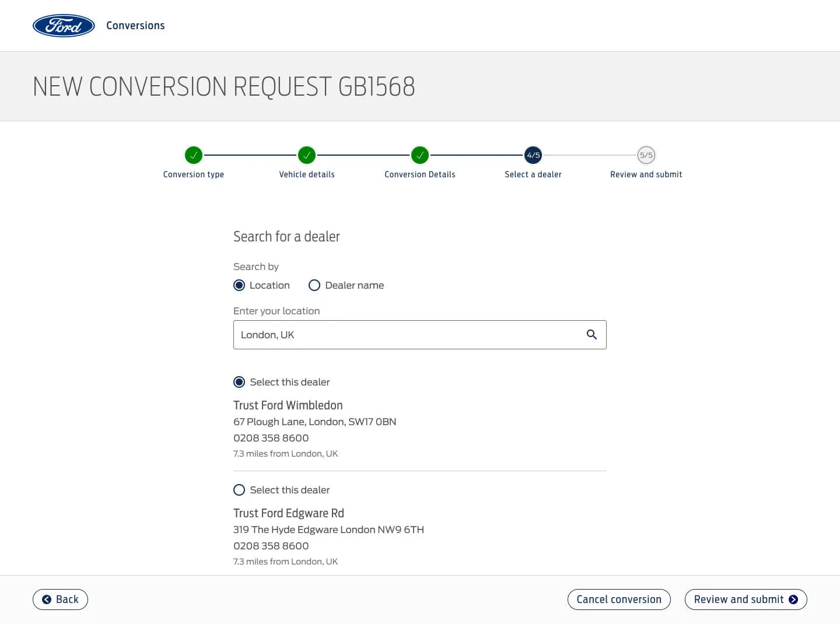Click the 4/5 Select a dealer step
This screenshot has height=624, width=840.
[533, 155]
